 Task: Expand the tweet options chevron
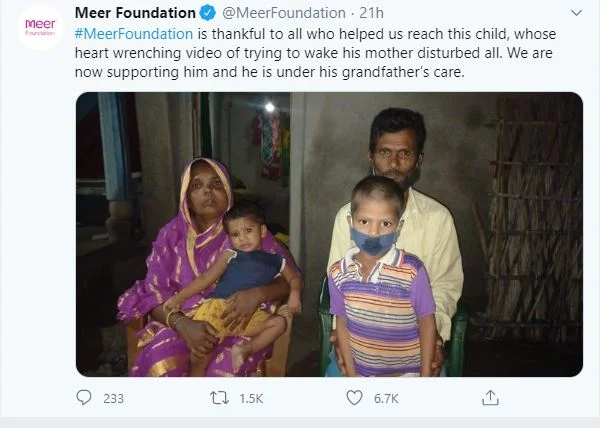(577, 13)
